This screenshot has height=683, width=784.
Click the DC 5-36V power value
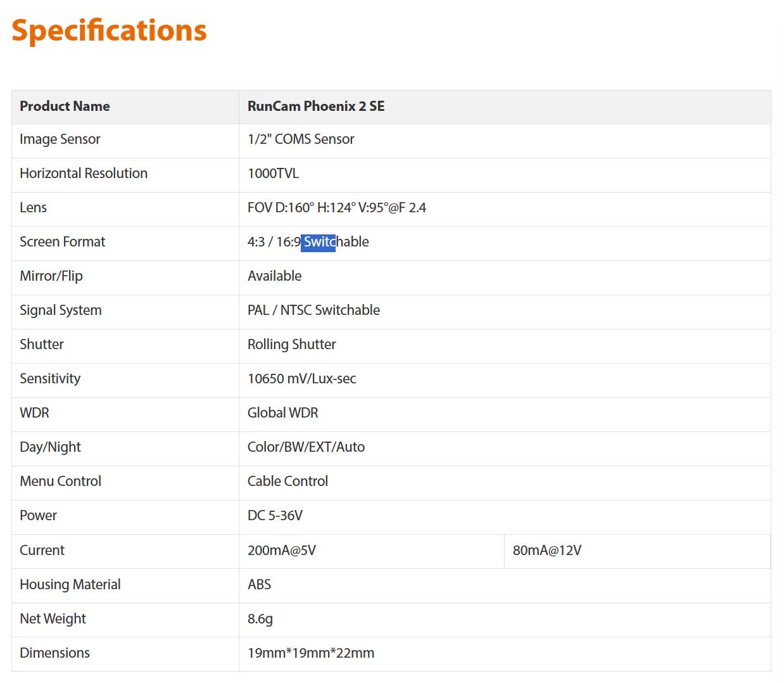[x=275, y=516]
